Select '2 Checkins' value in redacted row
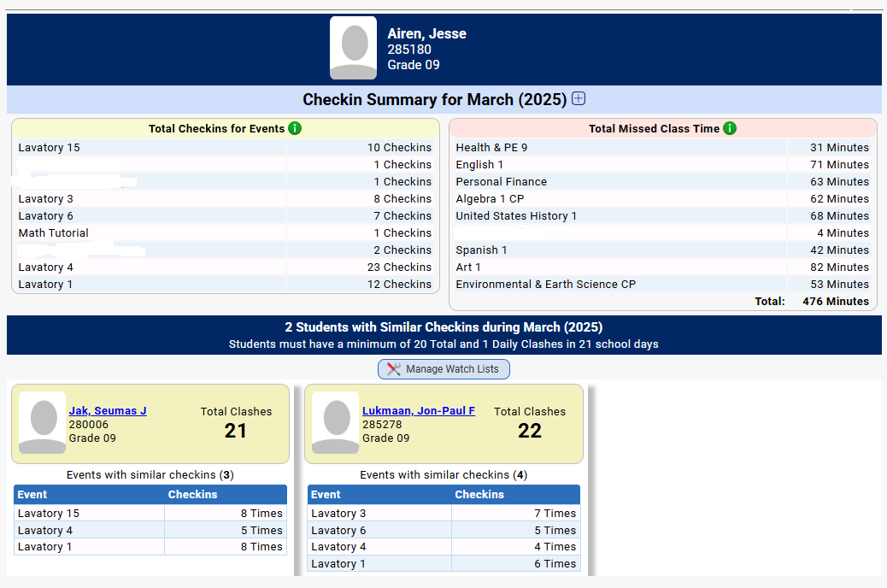Viewport: 887px width, 588px height. click(x=402, y=250)
